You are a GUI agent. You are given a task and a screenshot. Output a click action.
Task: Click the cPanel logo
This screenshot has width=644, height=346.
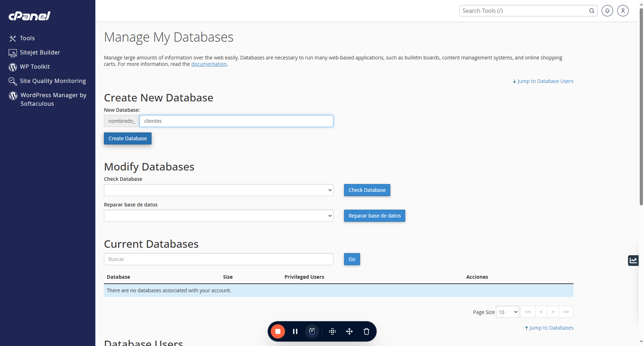30,16
